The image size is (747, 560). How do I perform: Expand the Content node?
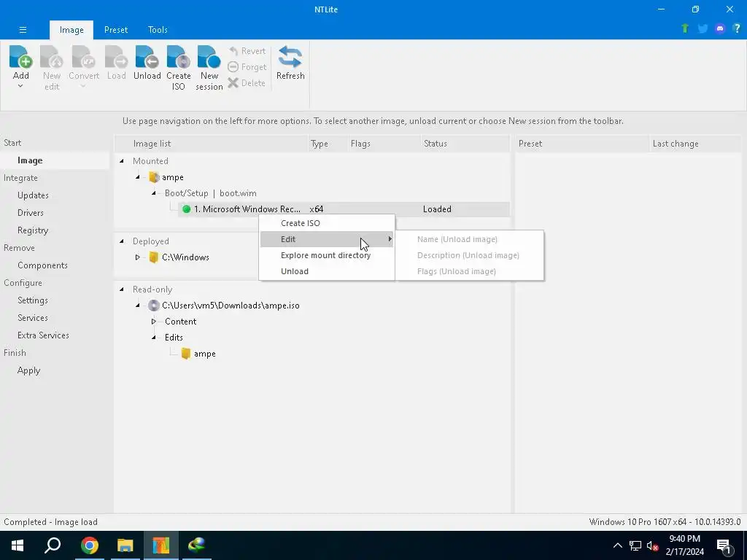point(153,322)
